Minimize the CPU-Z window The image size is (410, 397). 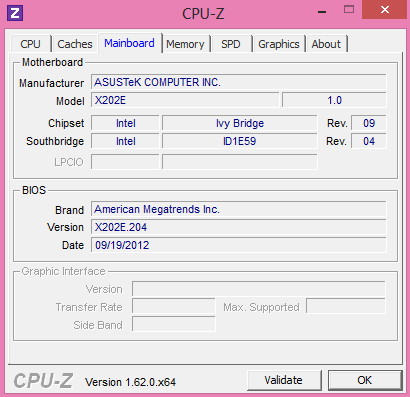point(322,11)
